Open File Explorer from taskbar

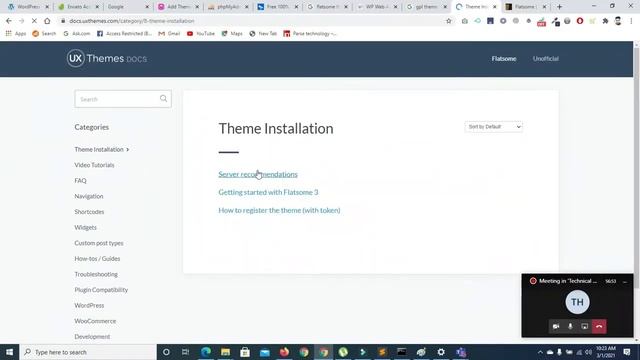click(x=225, y=352)
